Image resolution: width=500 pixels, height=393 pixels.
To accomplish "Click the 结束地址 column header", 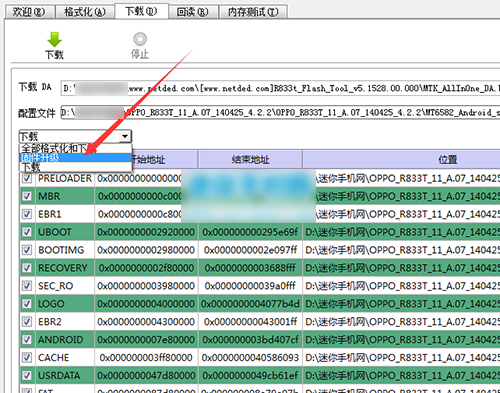I will (250, 160).
